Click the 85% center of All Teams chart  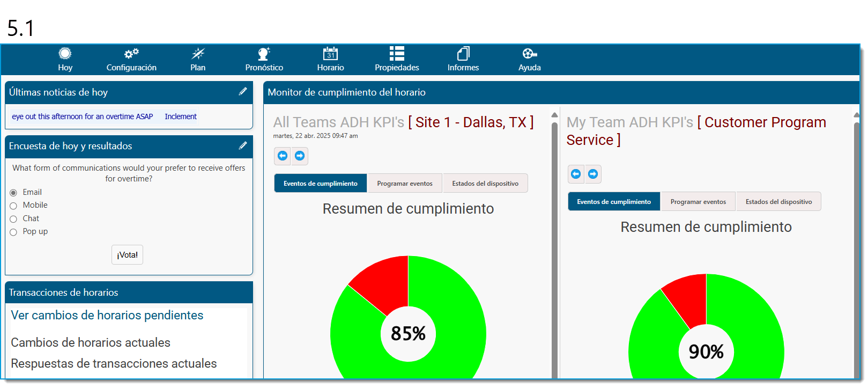pyautogui.click(x=408, y=333)
